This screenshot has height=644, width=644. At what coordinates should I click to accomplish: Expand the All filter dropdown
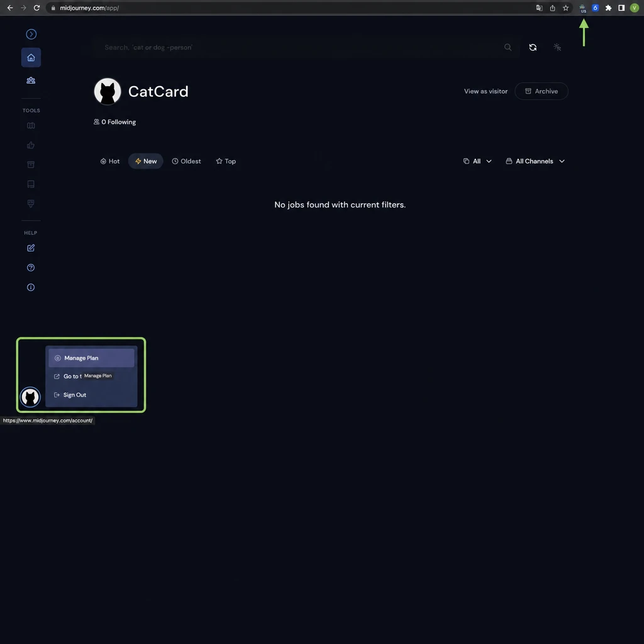477,162
